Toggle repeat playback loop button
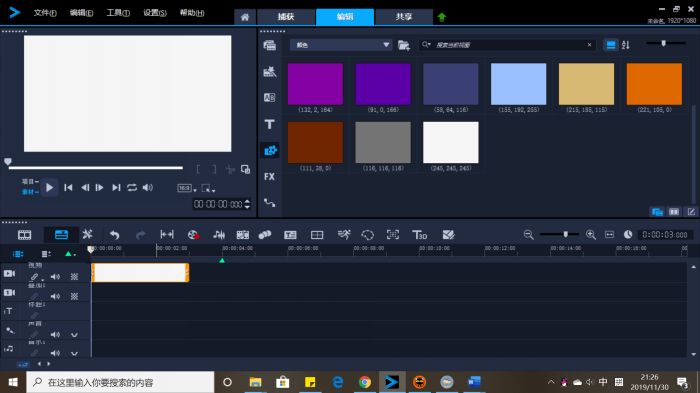 [132, 188]
